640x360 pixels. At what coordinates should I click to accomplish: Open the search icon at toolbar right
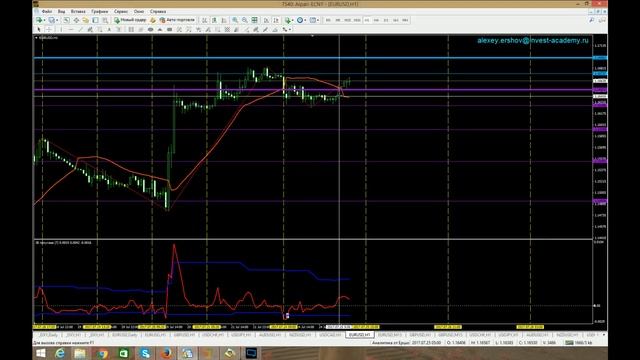coord(591,20)
